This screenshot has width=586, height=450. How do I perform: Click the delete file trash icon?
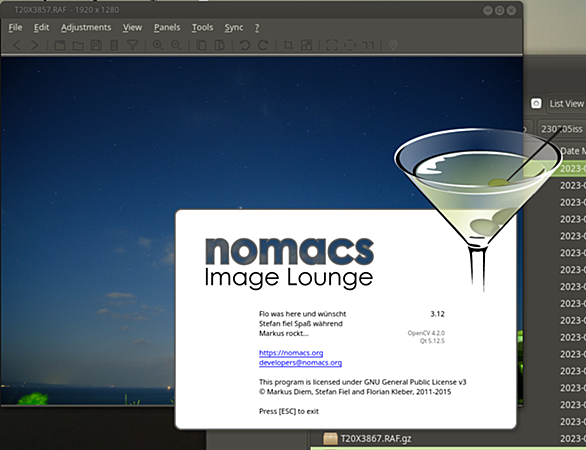[114, 45]
